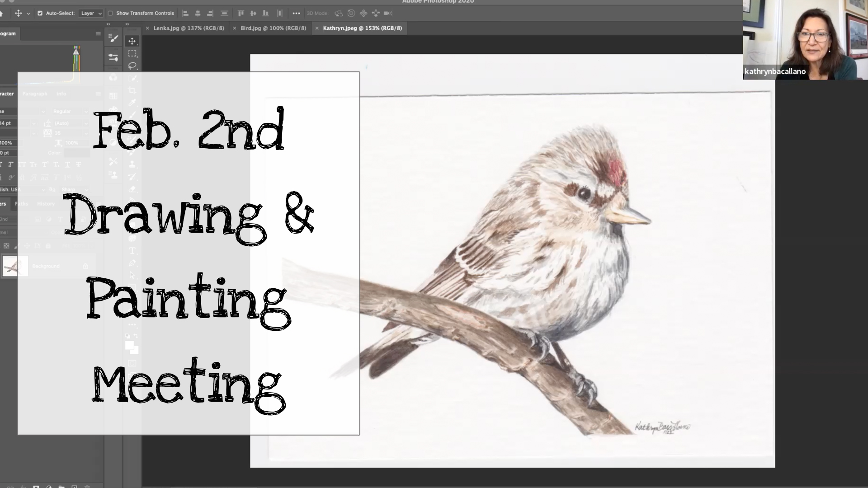Switch to the Lenka.jpg document tab
Screen dimensions: 868x488
189,28
